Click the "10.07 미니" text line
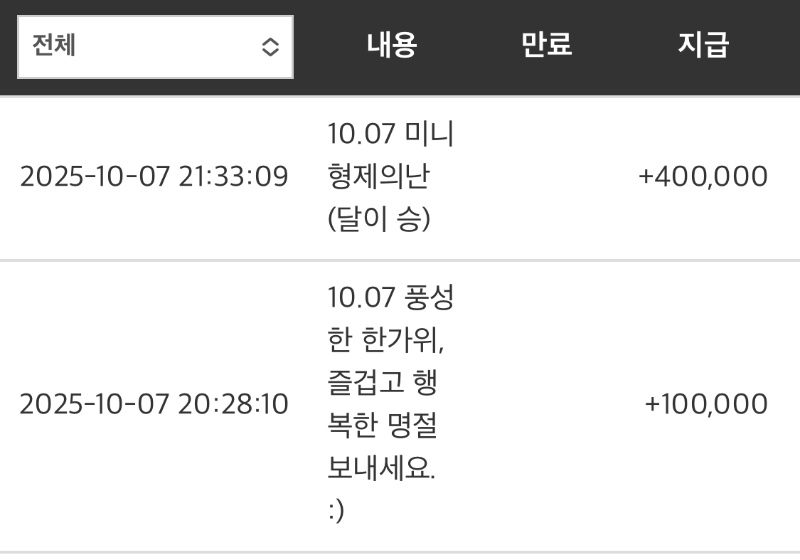This screenshot has width=800, height=560. click(x=391, y=133)
